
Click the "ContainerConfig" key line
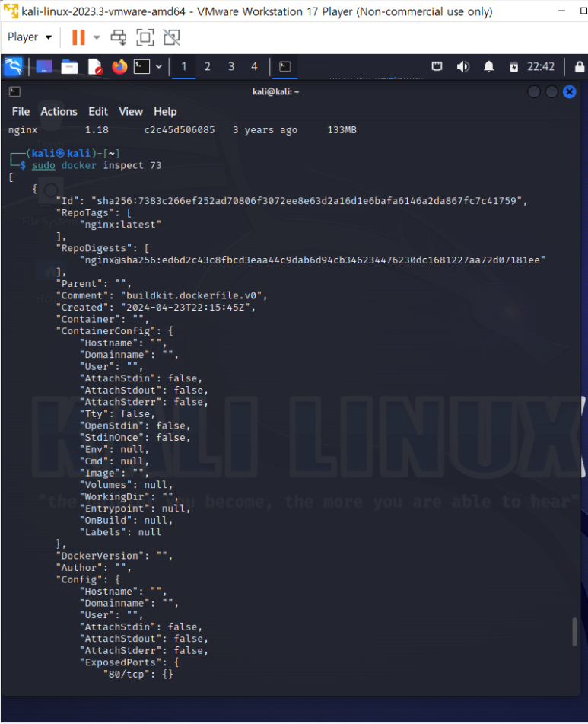coord(114,331)
